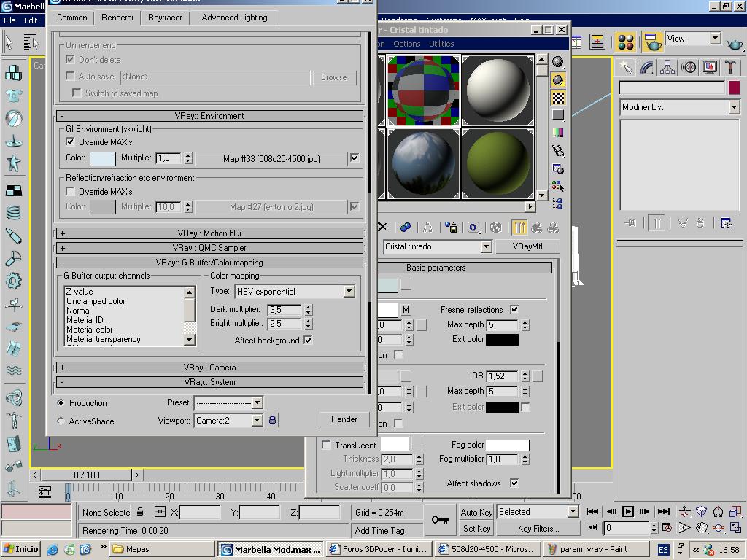The height and width of the screenshot is (560, 747).
Task: Open the Edit menu
Action: (31, 20)
